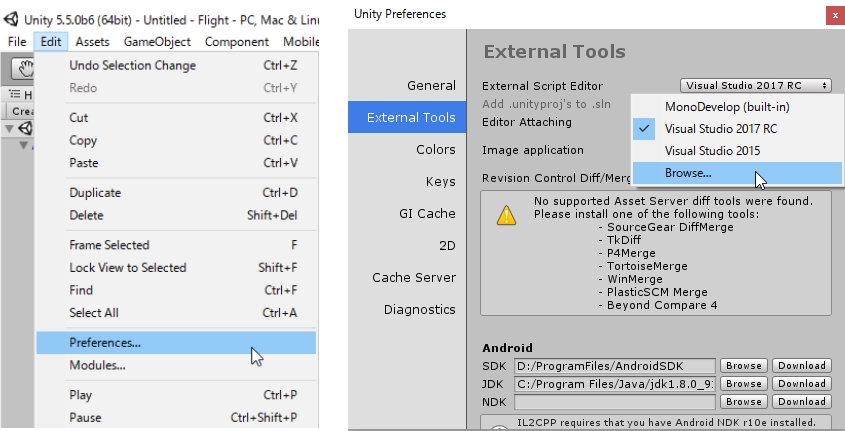Click the Edit menu in menu bar
Image resolution: width=845 pixels, height=431 pixels.
[51, 41]
